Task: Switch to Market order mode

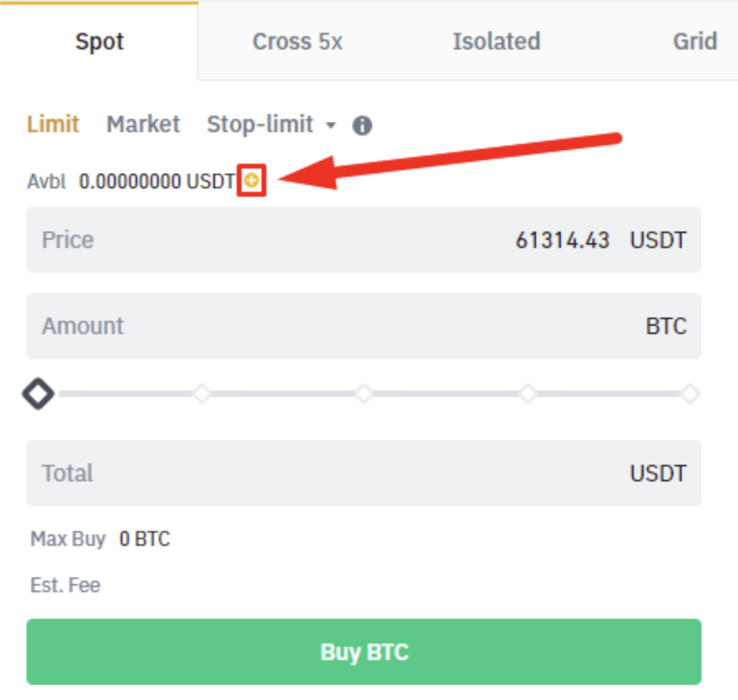Action: tap(142, 124)
